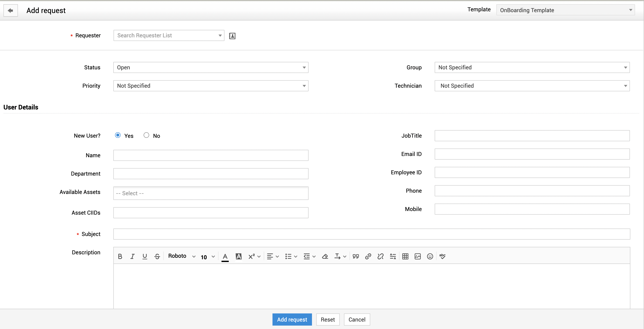Expand the Status dropdown
Screen dimensions: 644x329
coord(210,67)
